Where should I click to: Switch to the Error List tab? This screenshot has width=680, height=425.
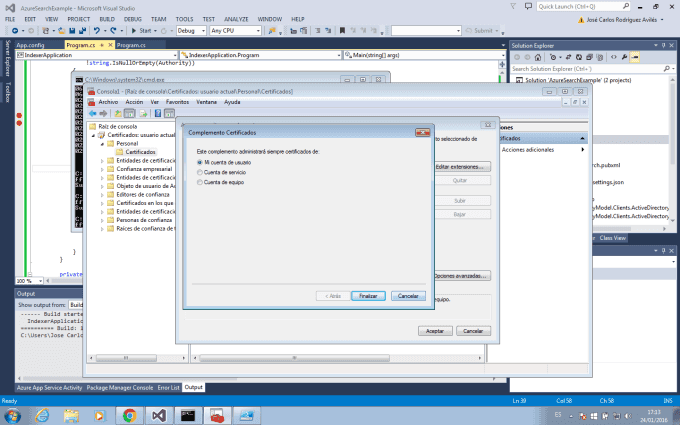click(168, 388)
